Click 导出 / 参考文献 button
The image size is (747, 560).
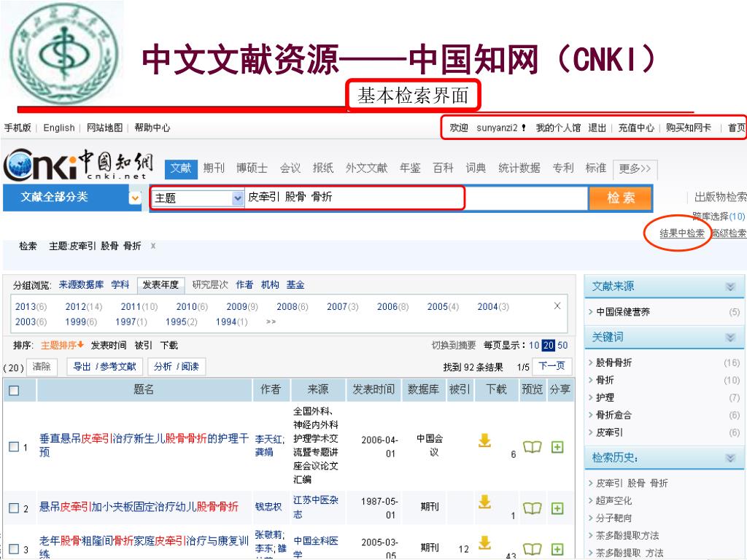tap(104, 367)
